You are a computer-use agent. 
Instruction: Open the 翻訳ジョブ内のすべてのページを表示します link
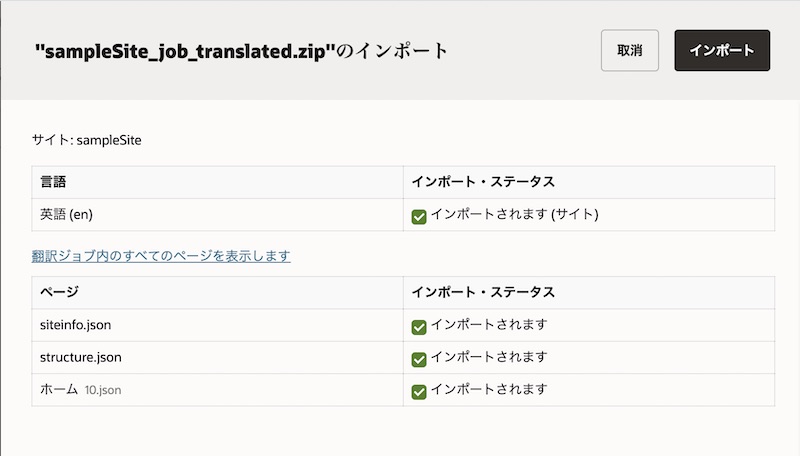pyautogui.click(x=161, y=256)
